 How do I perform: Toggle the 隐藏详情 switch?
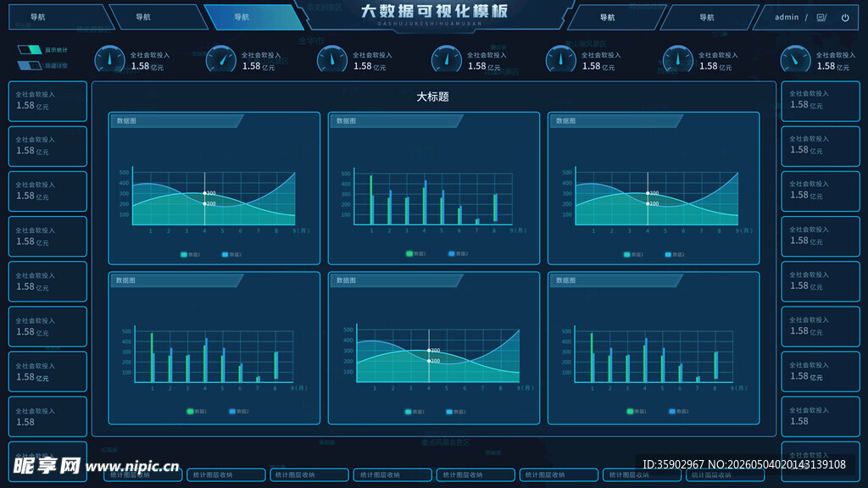(30, 65)
